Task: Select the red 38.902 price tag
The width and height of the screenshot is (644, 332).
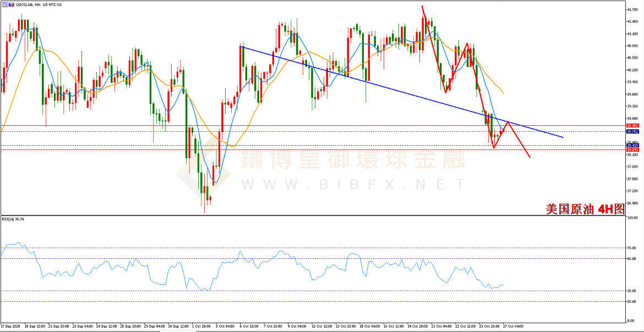Action: coord(632,125)
